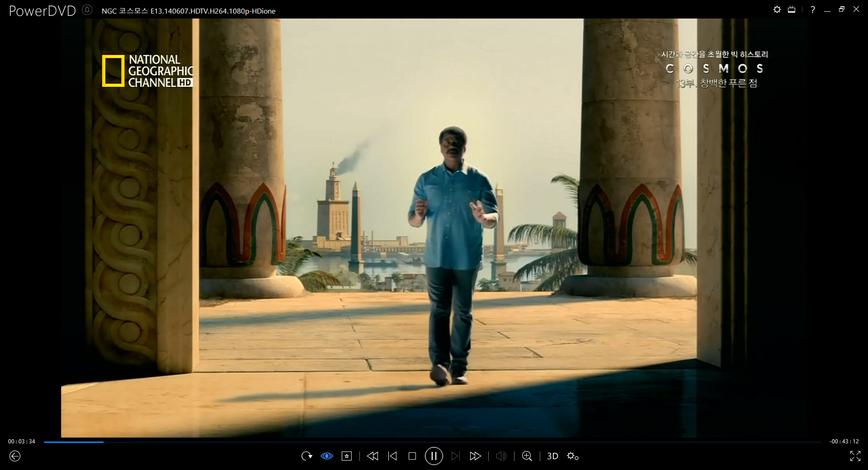Seek along the playback progress bar
The height and width of the screenshot is (470, 868).
click(433, 442)
